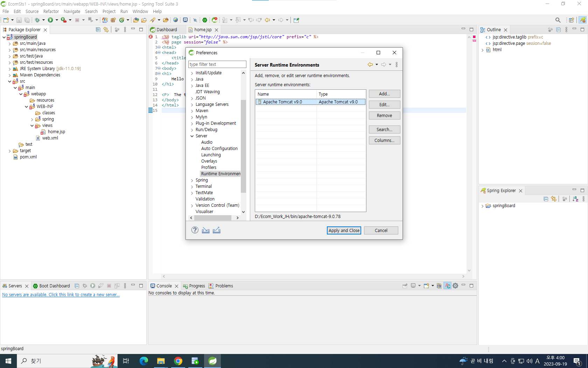
Task: Click the forward arrow in Preferences header
Action: (x=384, y=64)
